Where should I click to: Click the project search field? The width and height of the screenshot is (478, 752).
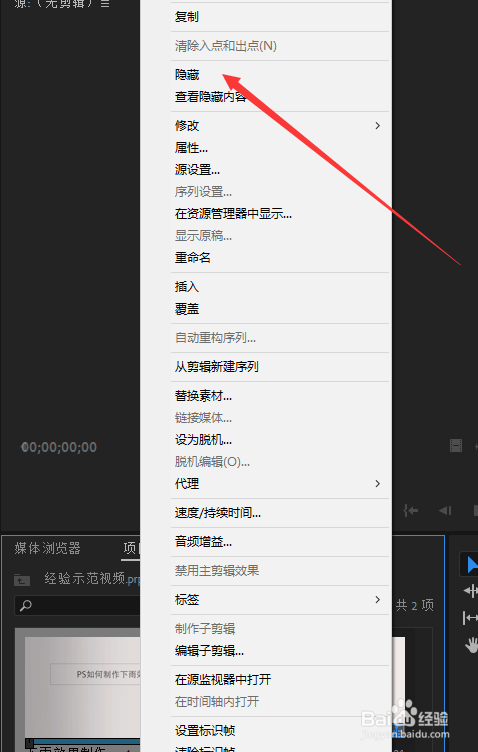pyautogui.click(x=78, y=606)
